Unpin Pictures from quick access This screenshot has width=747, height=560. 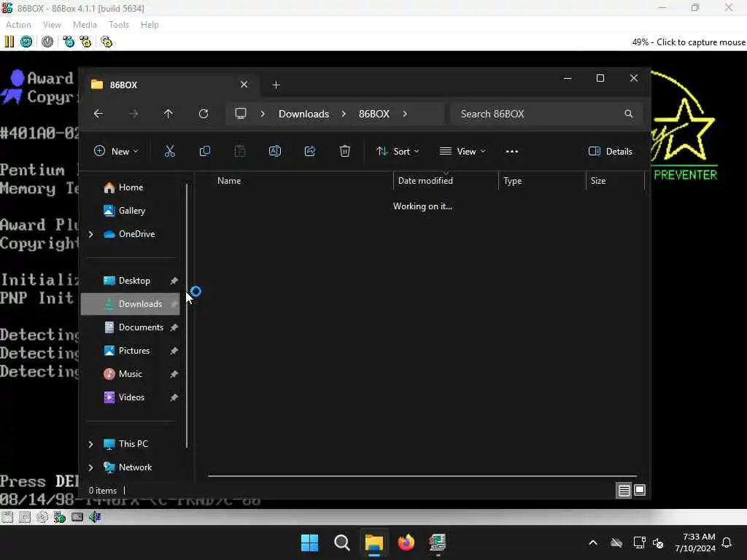click(174, 351)
